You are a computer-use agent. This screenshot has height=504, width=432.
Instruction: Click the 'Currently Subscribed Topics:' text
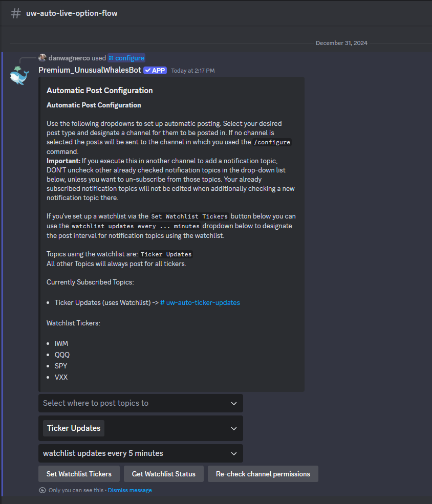coord(90,282)
